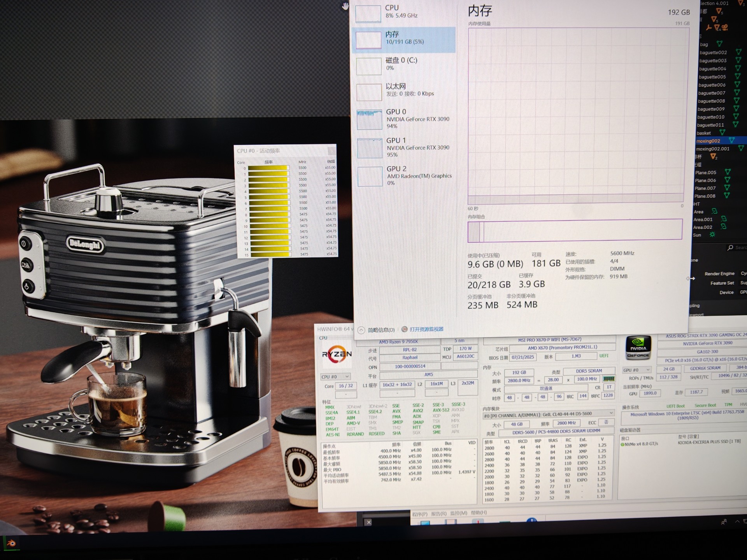Click the mesh data icon beside bag
Image resolution: width=747 pixels, height=560 pixels.
719,44
